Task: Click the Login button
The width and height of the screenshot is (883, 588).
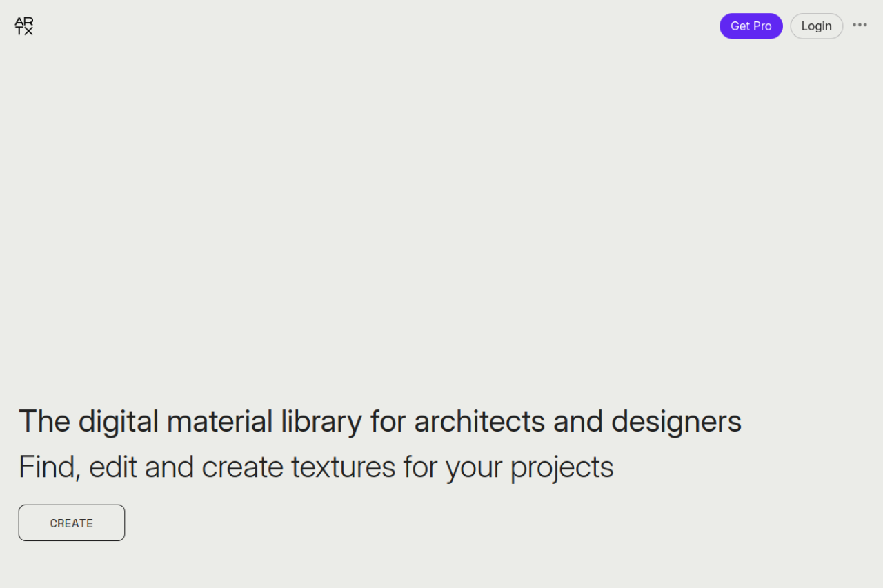Action: 816,26
